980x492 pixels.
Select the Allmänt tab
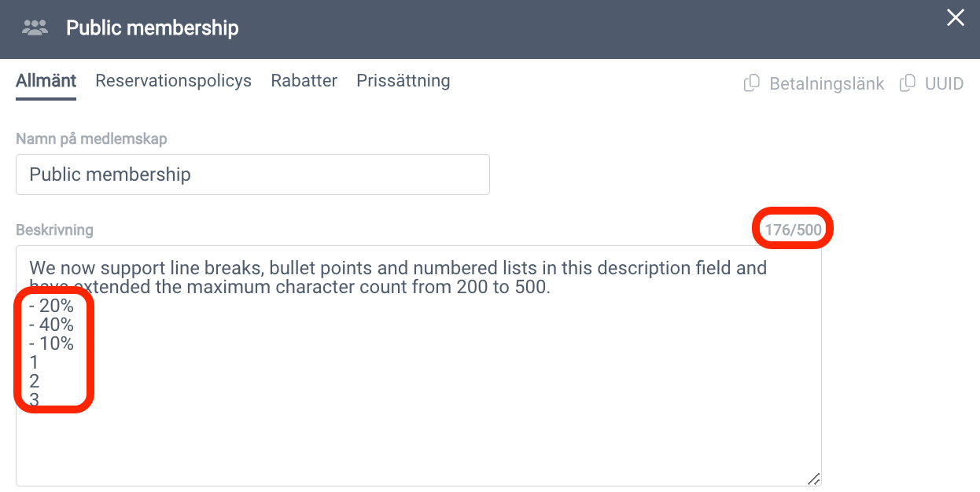[x=46, y=80]
